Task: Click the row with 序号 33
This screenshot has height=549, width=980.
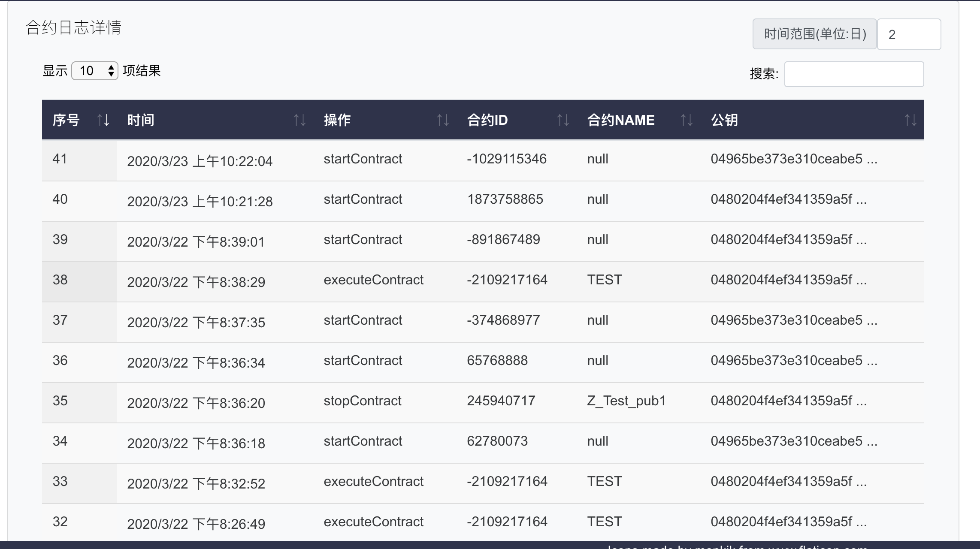Action: click(60, 482)
